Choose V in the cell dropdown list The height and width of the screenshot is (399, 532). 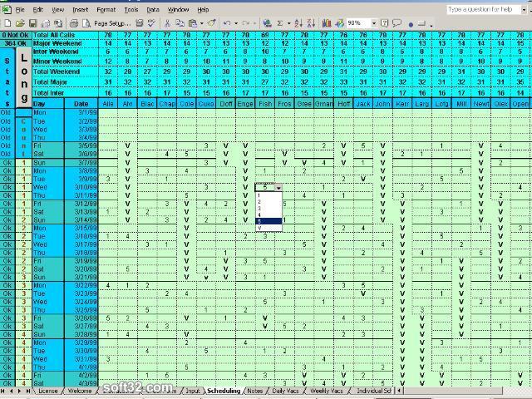pyautogui.click(x=268, y=228)
